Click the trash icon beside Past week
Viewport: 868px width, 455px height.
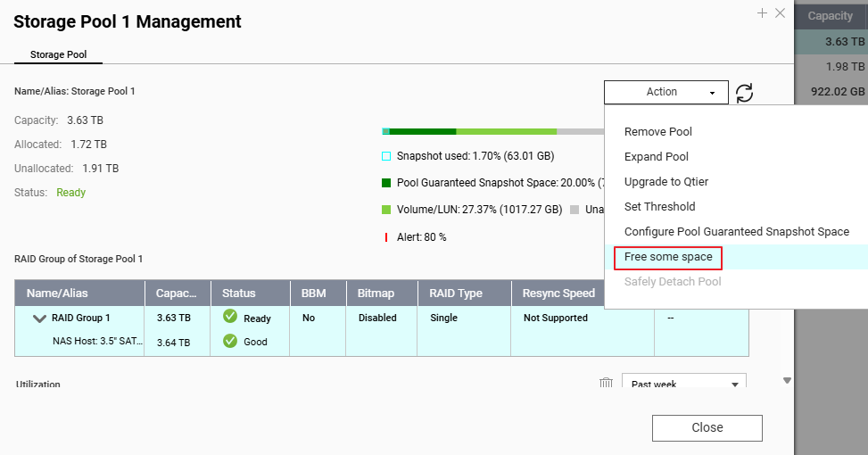tap(607, 384)
